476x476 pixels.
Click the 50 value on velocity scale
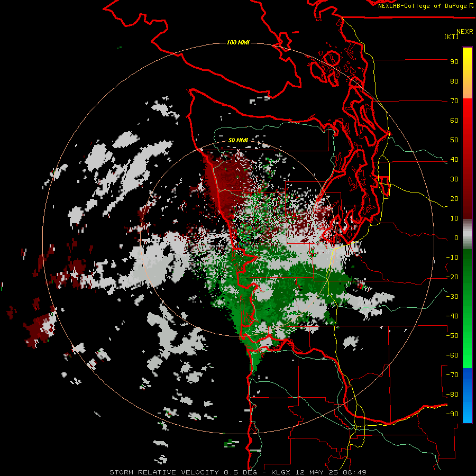click(454, 140)
